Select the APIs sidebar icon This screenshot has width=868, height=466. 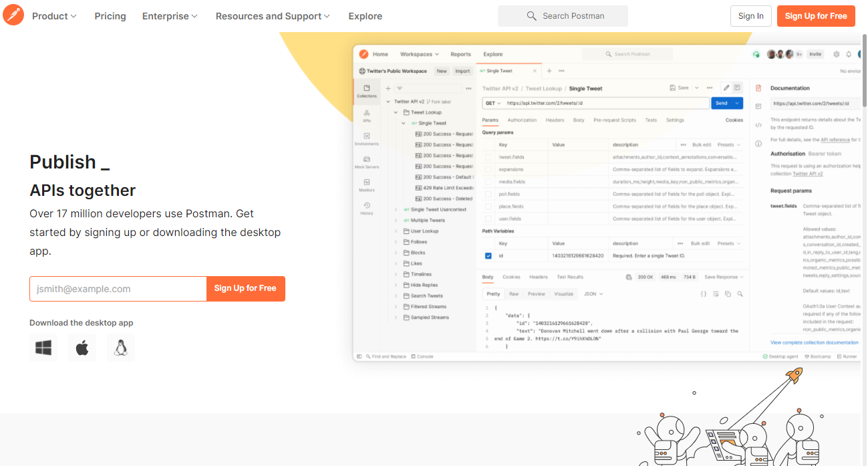coord(367,116)
